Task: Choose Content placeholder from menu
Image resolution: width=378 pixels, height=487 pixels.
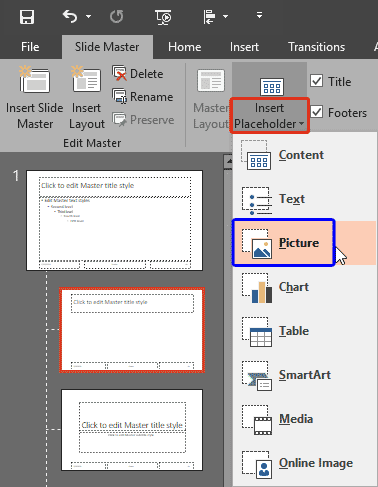Action: coord(305,155)
